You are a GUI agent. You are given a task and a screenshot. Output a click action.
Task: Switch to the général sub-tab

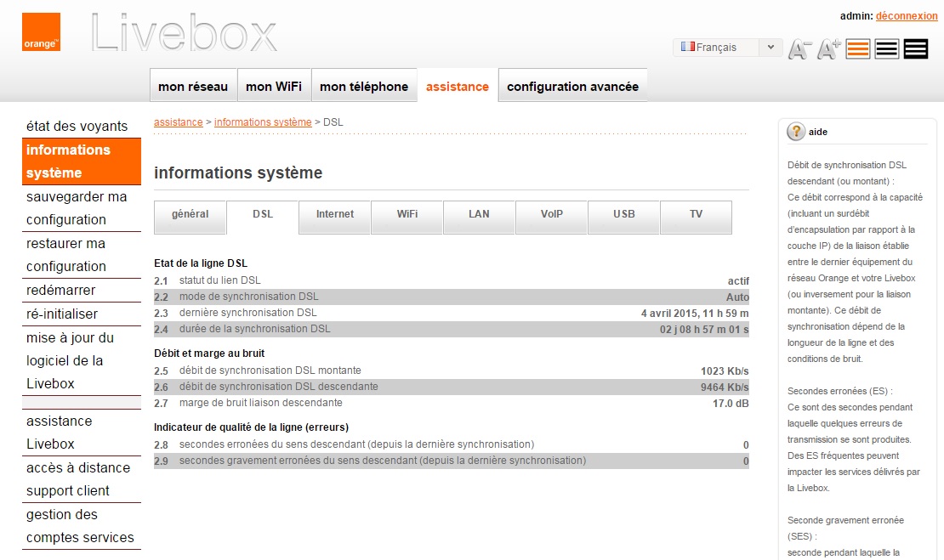(191, 217)
